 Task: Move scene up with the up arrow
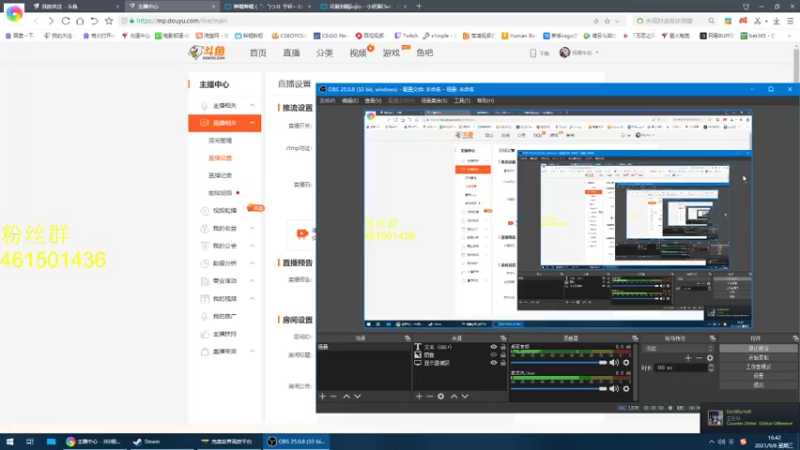click(346, 396)
